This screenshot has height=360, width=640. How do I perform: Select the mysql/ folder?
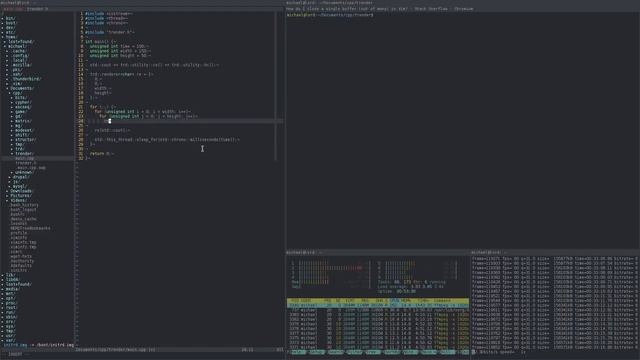[x=20, y=186]
